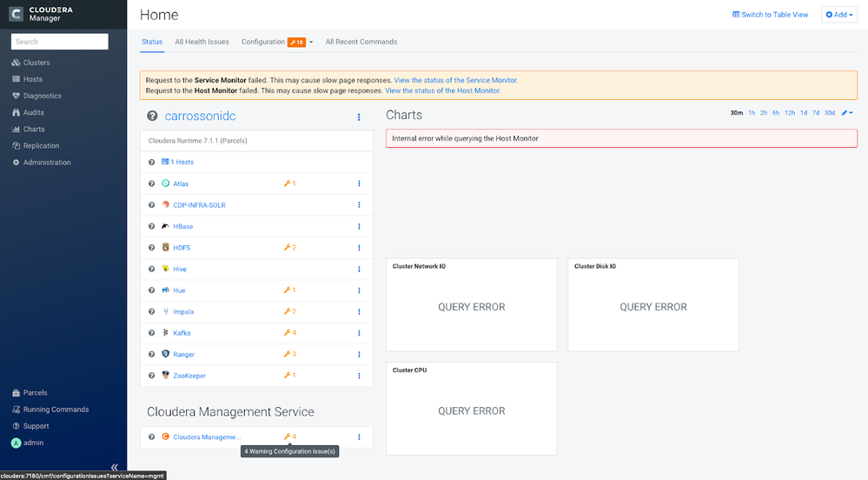Open the Hive service actions menu
The image size is (868, 480).
359,269
